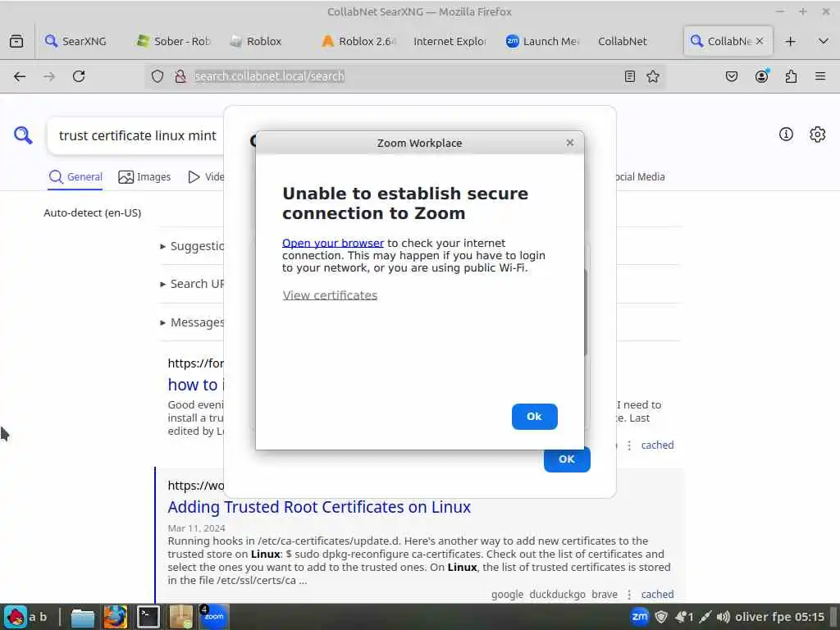Open the Pocket save icon
840x630 pixels.
point(732,76)
